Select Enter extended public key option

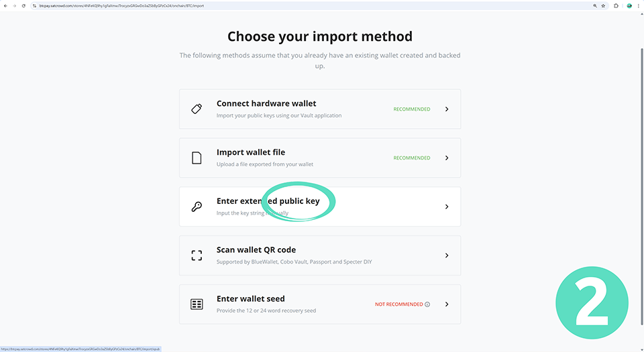point(267,201)
